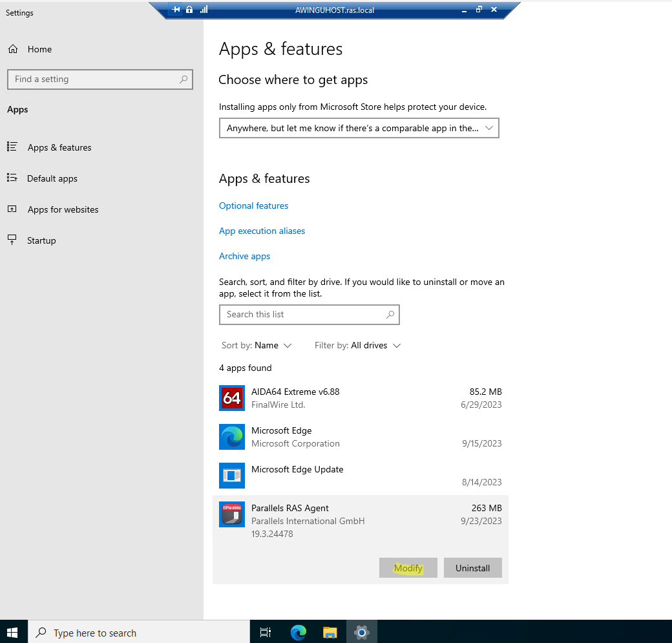Click Edge install date 9/15/2023
Screen dimensions: 672x643
pos(482,444)
